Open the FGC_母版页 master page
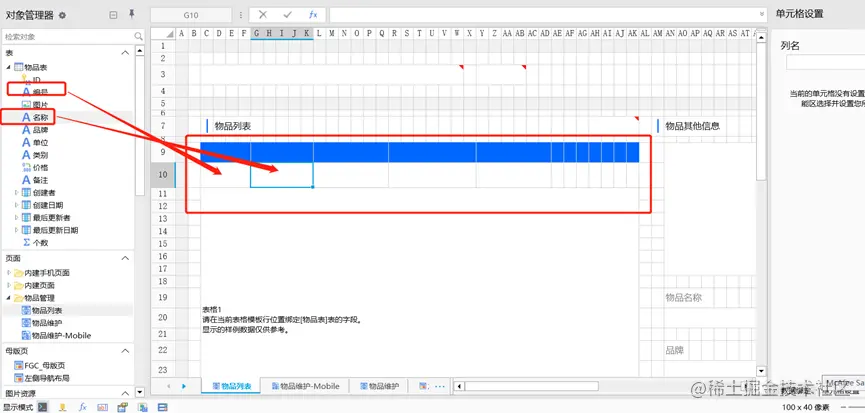Screen dimensions: 865x413 [x=40, y=366]
